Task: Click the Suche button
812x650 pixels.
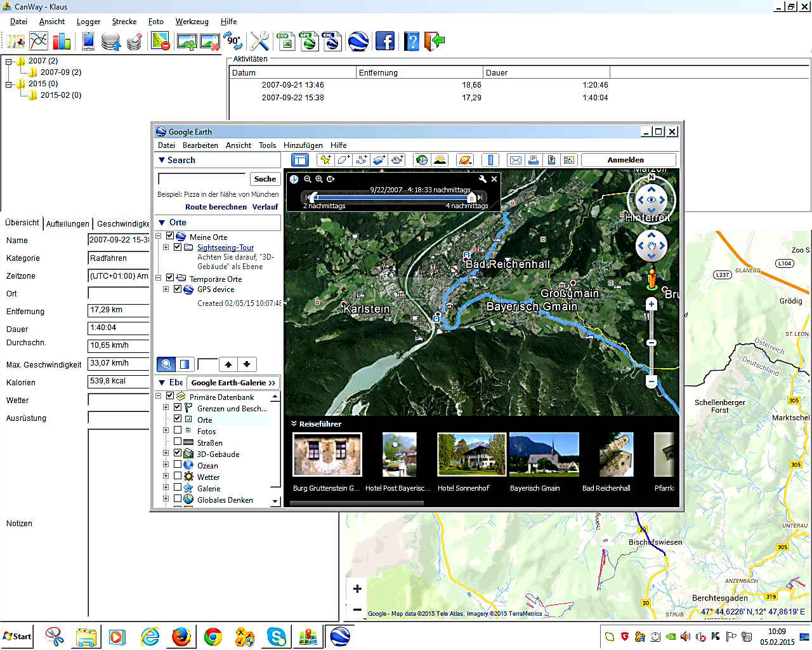Action: 265,179
